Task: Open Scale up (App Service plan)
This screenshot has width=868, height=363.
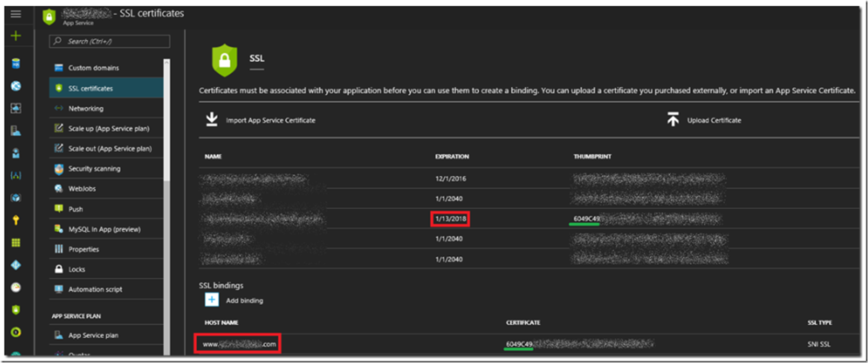Action: click(x=108, y=129)
